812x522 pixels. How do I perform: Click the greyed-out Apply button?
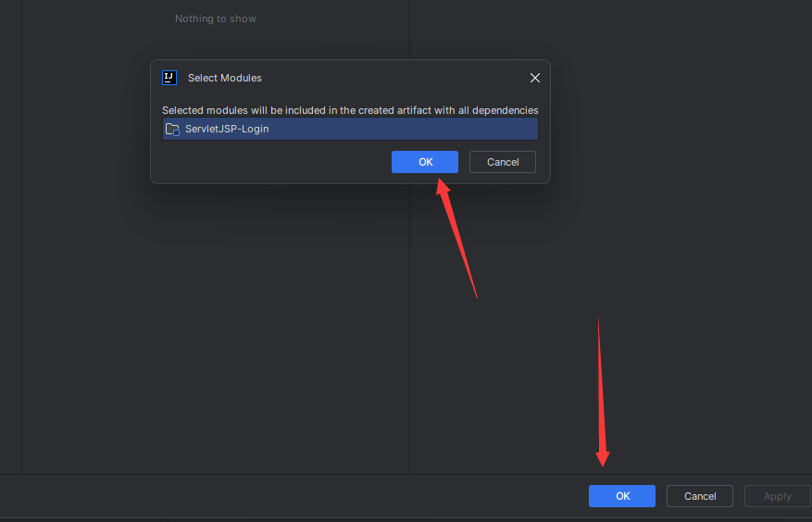click(778, 496)
